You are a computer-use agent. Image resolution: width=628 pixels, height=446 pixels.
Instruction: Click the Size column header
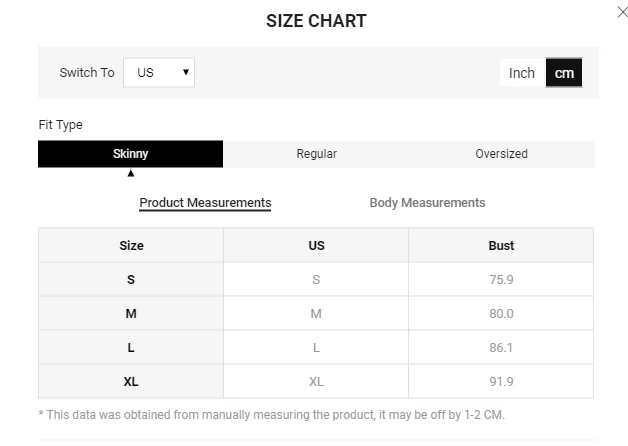point(131,246)
